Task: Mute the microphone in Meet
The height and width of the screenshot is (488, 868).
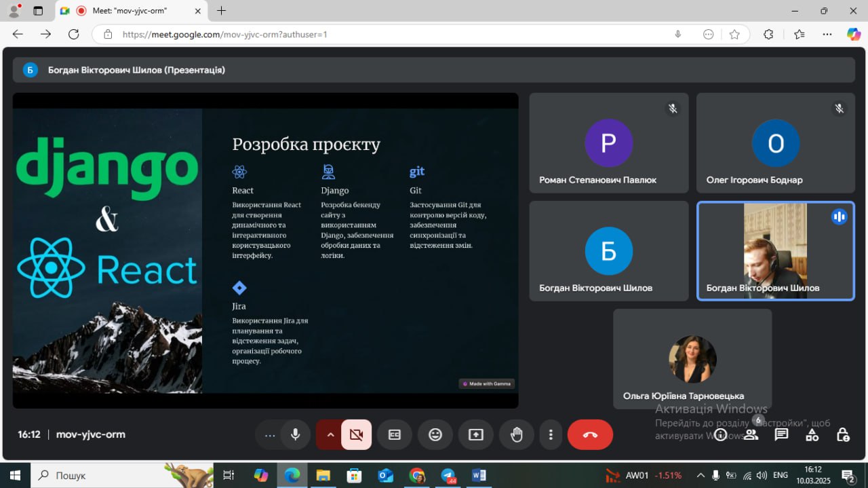Action: [295, 434]
